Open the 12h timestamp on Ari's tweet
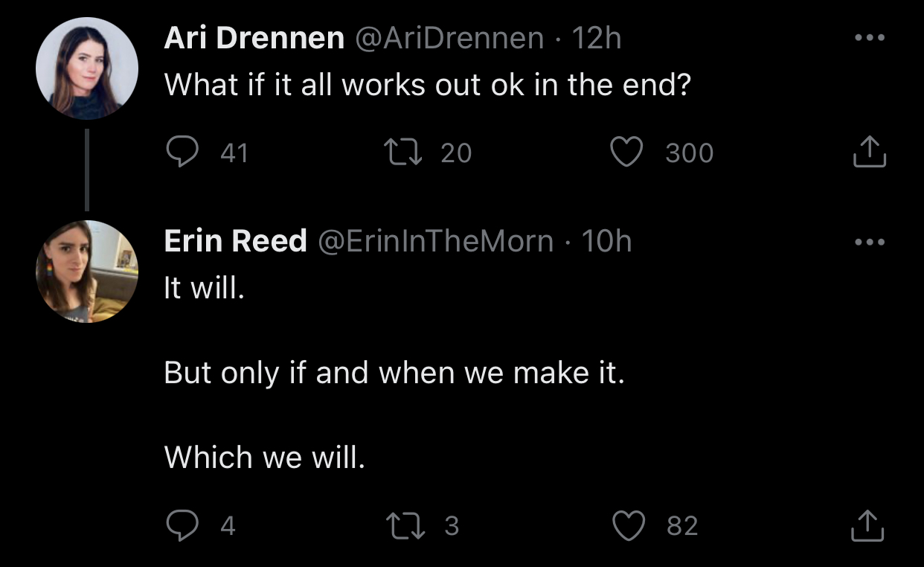The image size is (924, 567). pyautogui.click(x=597, y=39)
